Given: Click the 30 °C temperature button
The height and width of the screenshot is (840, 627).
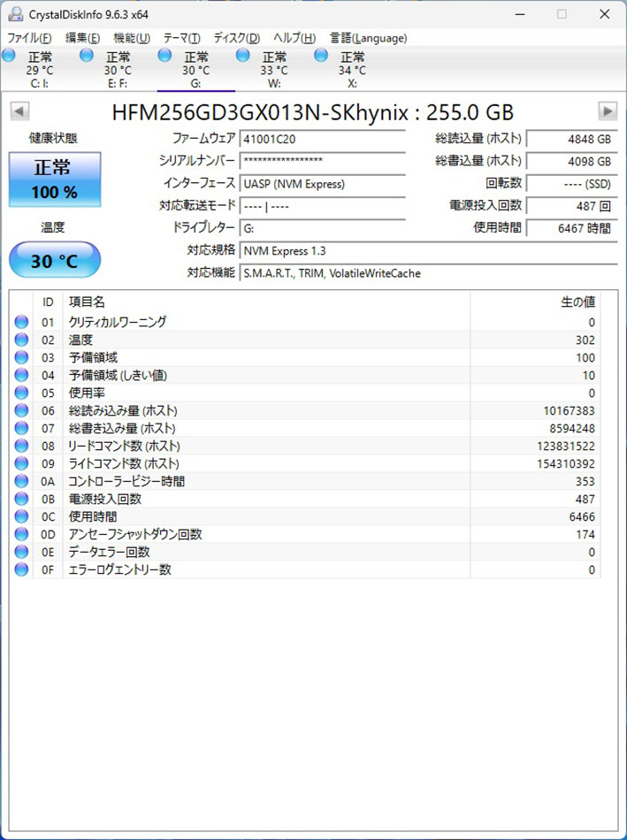Looking at the screenshot, I should (x=55, y=260).
